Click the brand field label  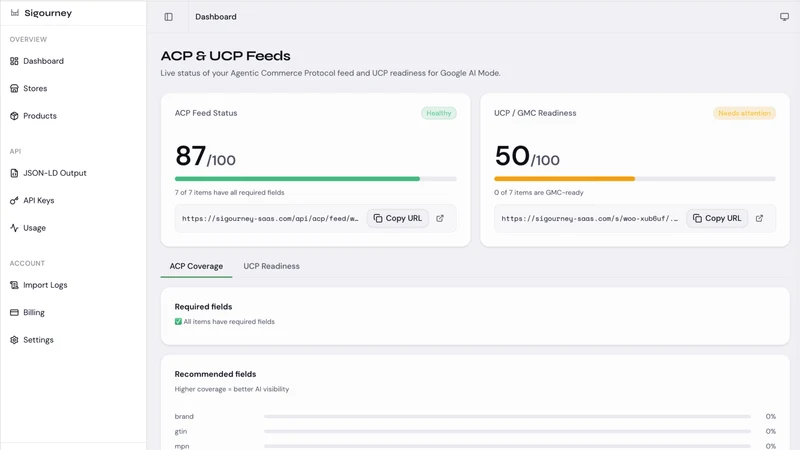tap(184, 416)
